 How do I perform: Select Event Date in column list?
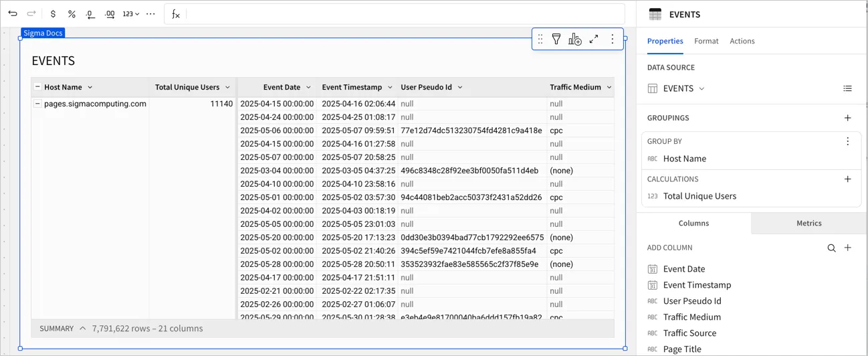tap(684, 269)
